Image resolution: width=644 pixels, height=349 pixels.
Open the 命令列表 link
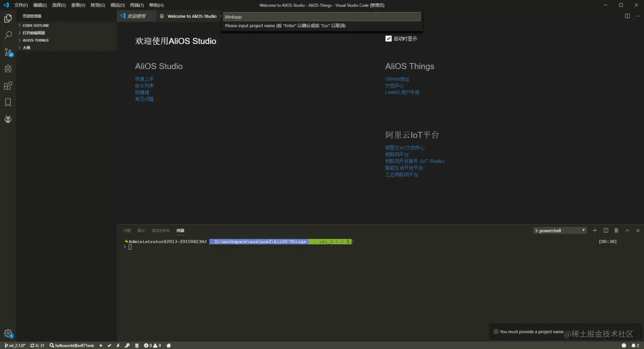(x=144, y=86)
